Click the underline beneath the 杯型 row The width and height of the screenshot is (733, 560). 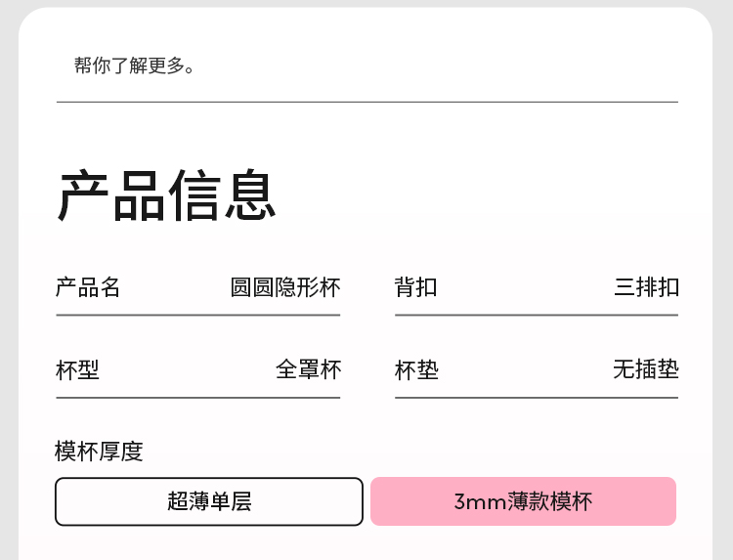click(197, 398)
